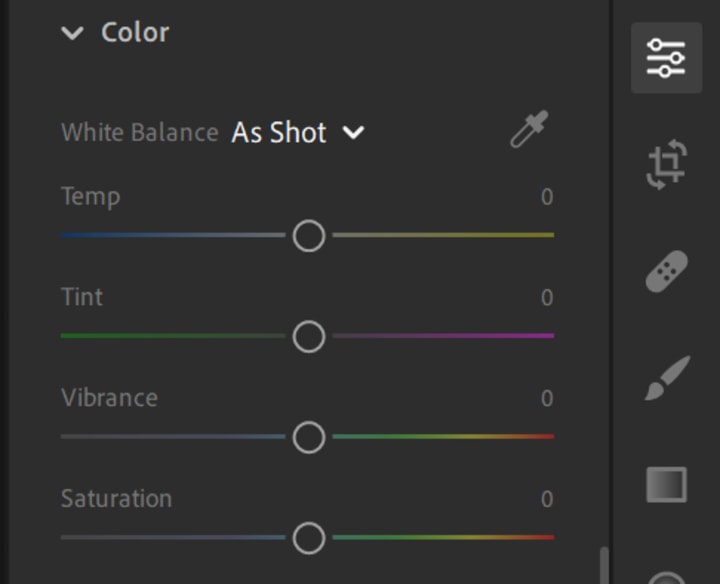This screenshot has width=720, height=584.
Task: Click the Vibrance value field
Action: click(546, 398)
